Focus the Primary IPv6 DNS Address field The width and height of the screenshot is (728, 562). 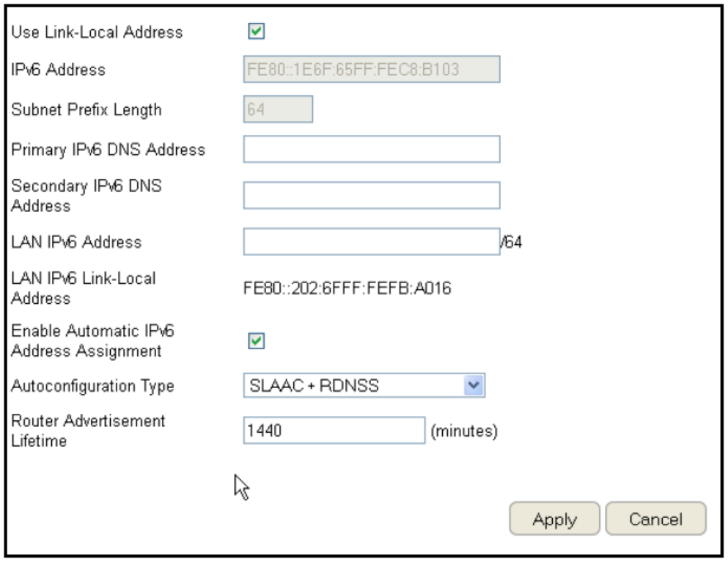(x=371, y=149)
